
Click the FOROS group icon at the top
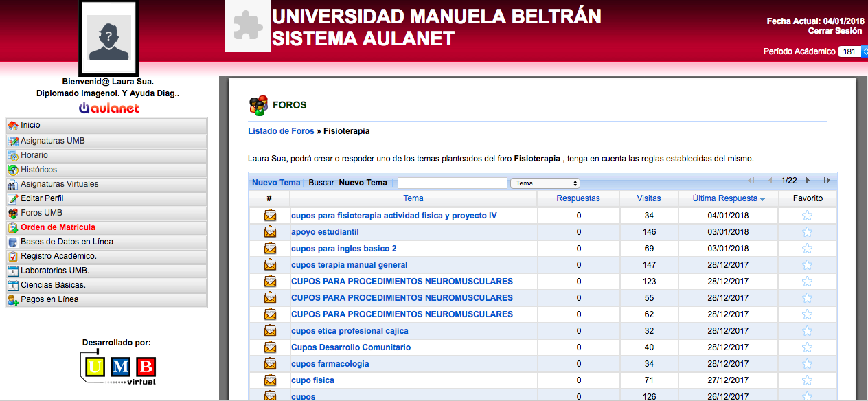click(258, 104)
